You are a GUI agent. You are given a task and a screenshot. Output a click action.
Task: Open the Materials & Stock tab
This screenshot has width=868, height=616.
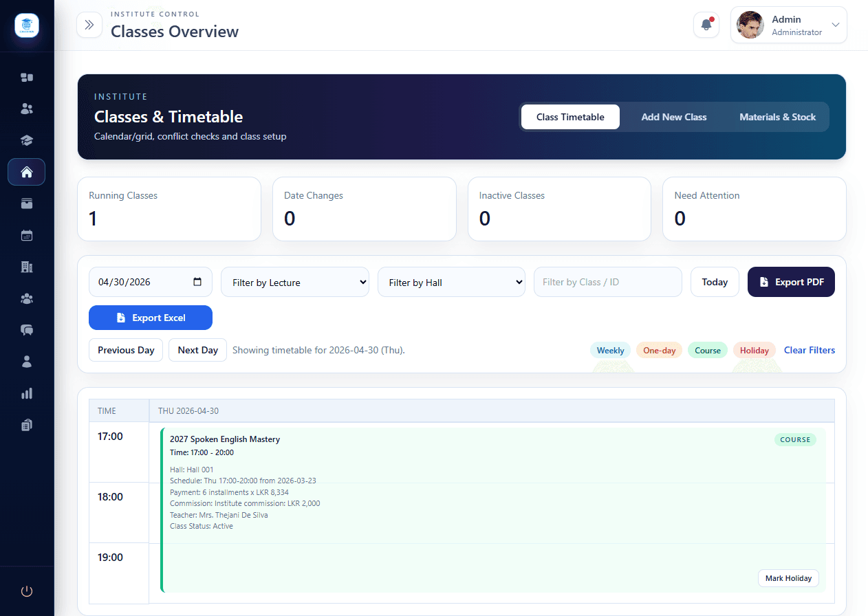(777, 117)
